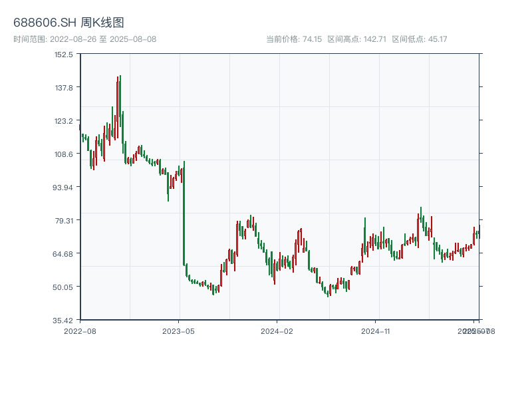
Task: Select the 2024-11 x-axis date label
Action: tap(376, 331)
